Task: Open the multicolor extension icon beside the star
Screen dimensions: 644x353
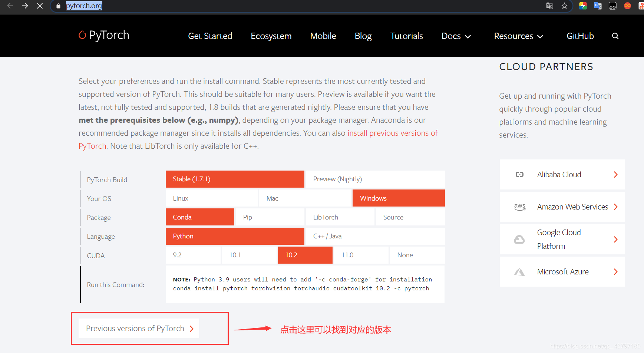Action: point(583,6)
